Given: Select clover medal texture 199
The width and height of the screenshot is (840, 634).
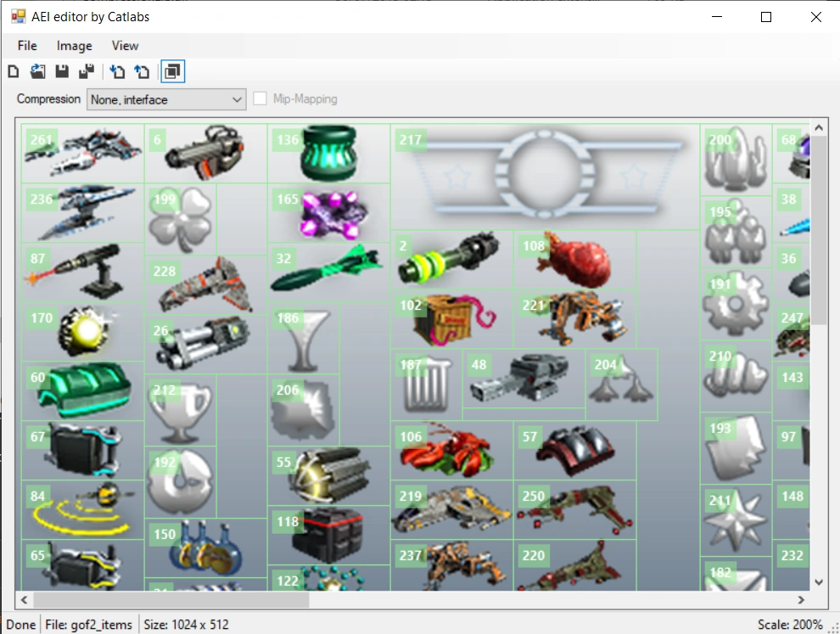Looking at the screenshot, I should point(181,220).
